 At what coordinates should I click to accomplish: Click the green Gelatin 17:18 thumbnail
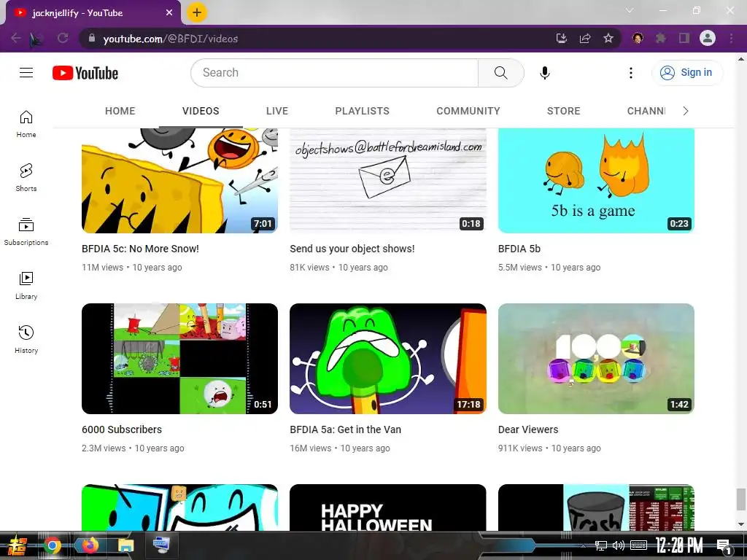[x=388, y=359]
